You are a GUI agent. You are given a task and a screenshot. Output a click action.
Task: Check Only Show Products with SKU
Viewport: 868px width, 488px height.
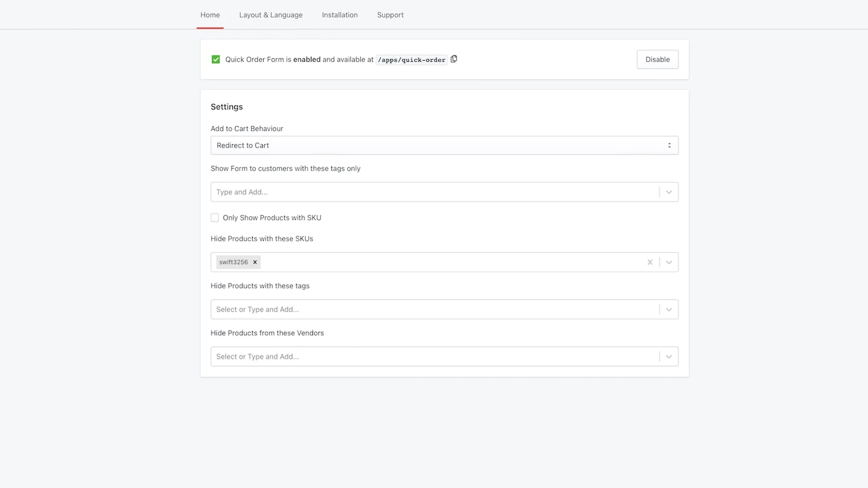click(215, 218)
